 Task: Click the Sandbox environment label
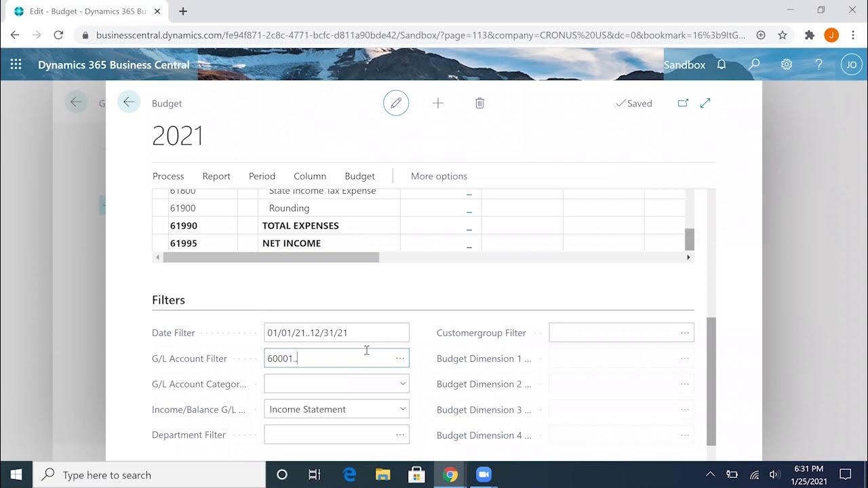[684, 64]
